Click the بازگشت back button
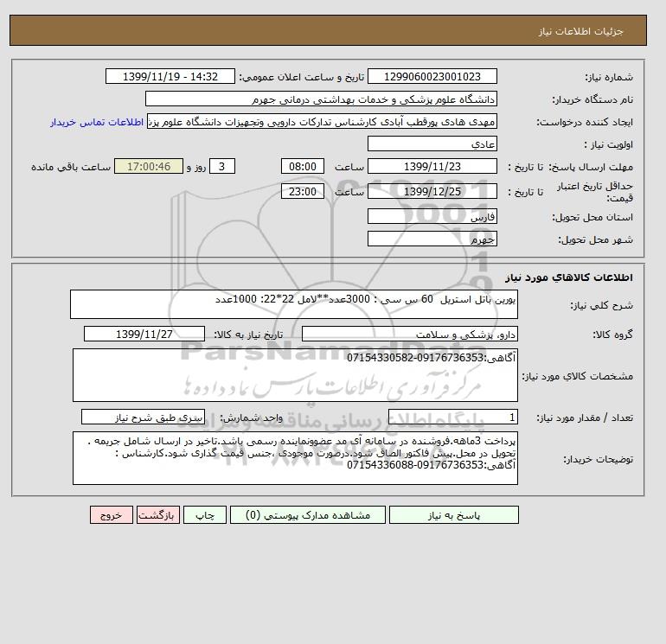The height and width of the screenshot is (644, 666). click(158, 515)
